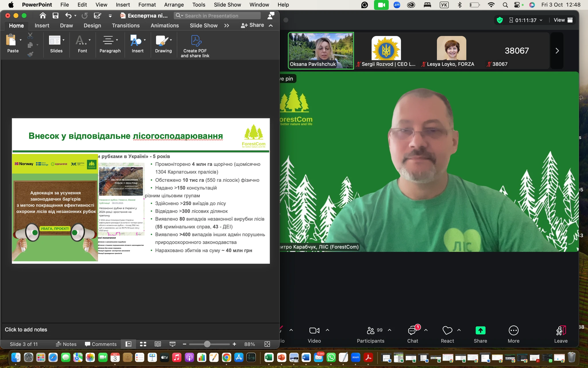Open the Insert shapes and text icon
This screenshot has height=368, width=588.
[x=136, y=40]
